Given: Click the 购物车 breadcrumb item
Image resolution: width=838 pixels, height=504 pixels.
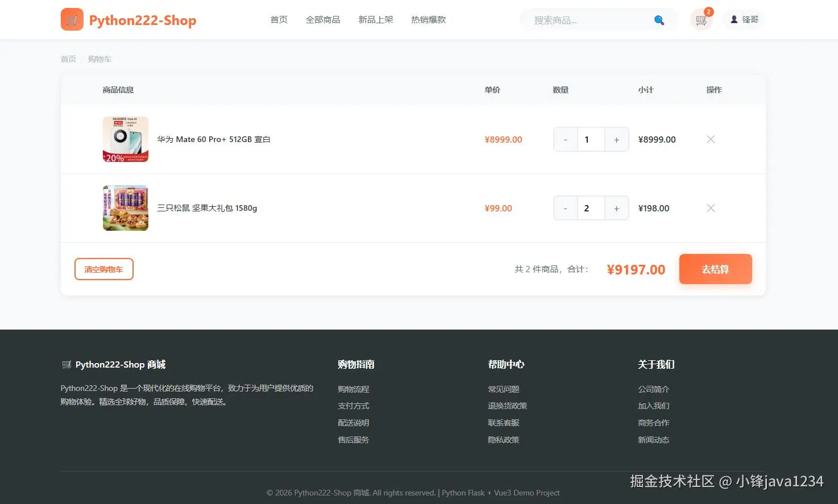Looking at the screenshot, I should coord(99,59).
